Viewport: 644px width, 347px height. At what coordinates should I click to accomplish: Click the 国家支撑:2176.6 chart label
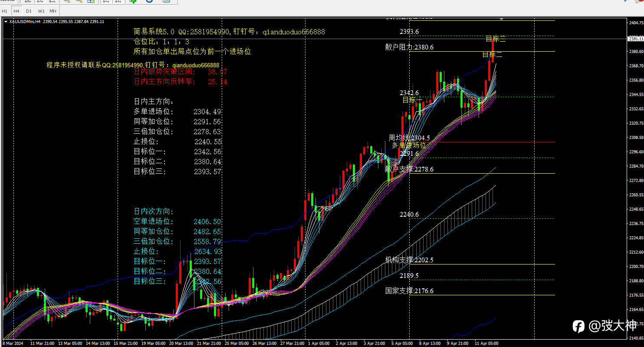(409, 291)
